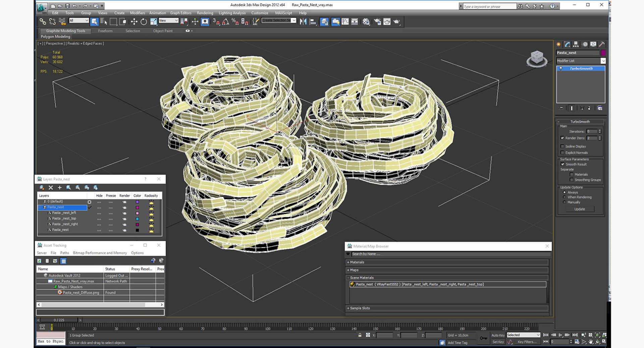This screenshot has height=348, width=644.
Task: Click the teapot Render Production icon
Action: (x=397, y=22)
